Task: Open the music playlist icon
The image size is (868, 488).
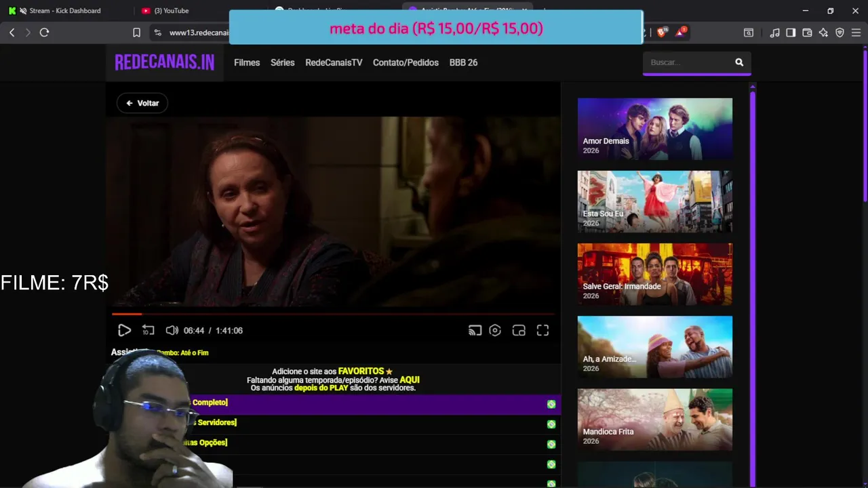Action: coord(774,33)
